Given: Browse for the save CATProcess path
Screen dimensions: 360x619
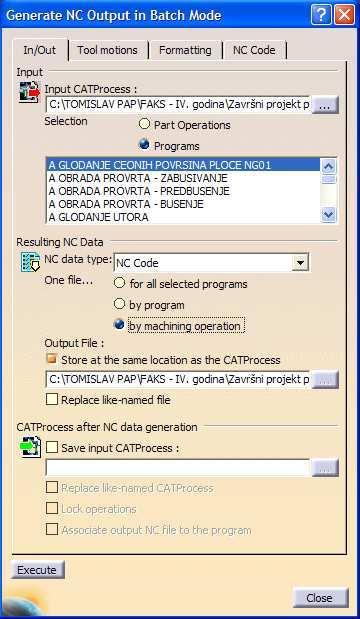Looking at the screenshot, I should pos(325,468).
